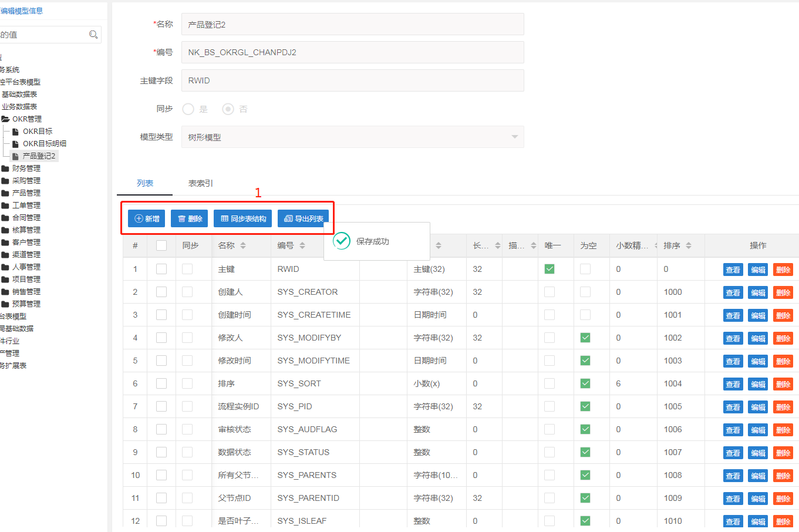Viewport: 799px width, 532px height.
Task: Check the 为空 checkbox for SYS_MODIFYBY row
Action: click(x=585, y=338)
